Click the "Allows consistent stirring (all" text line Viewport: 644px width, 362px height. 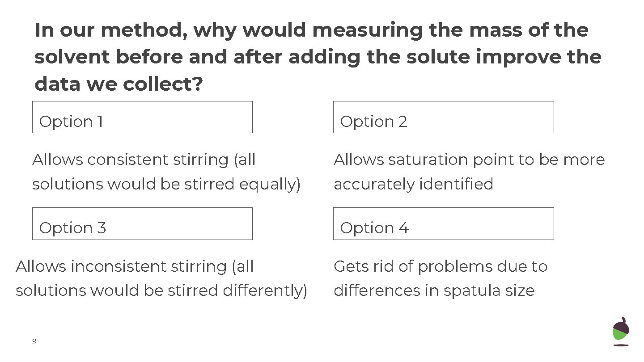[144, 160]
